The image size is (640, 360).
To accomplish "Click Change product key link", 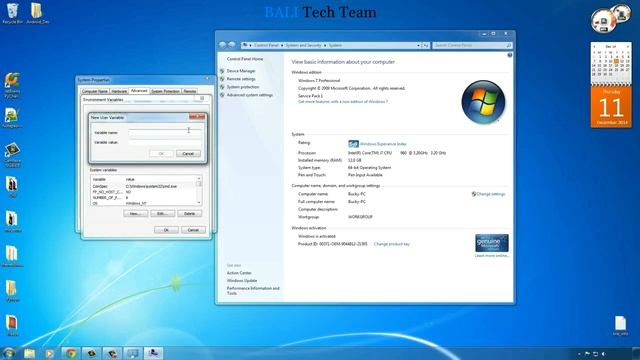I will pyautogui.click(x=392, y=244).
